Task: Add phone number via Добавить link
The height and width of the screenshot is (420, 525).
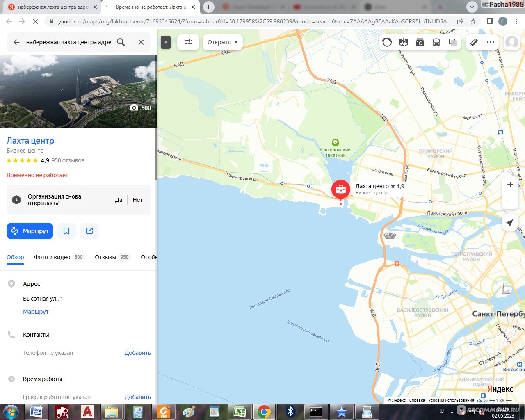Action: point(138,353)
